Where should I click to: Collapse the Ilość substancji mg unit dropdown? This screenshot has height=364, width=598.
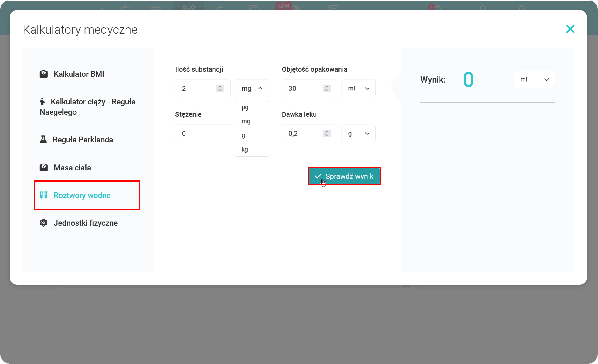tap(252, 88)
